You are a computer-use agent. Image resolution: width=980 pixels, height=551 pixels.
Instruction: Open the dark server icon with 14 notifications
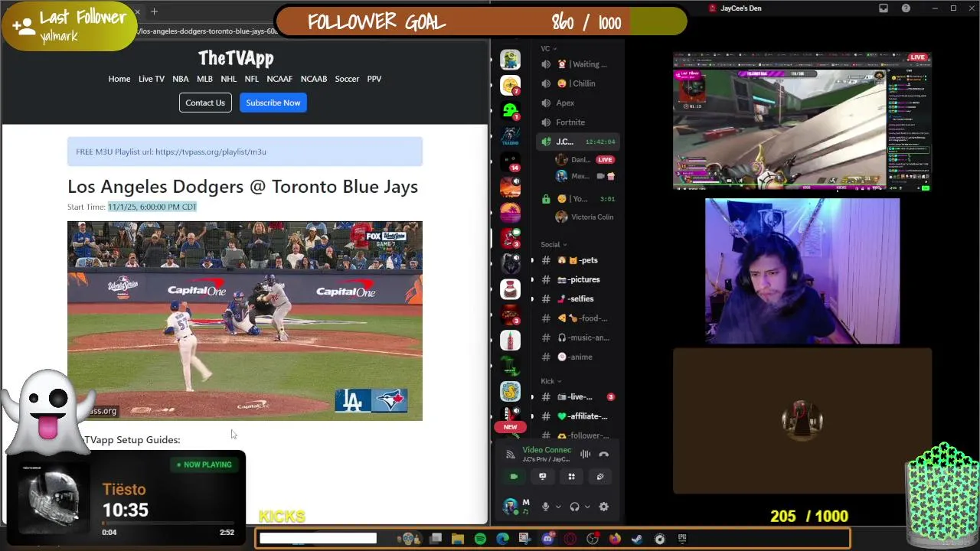(x=510, y=161)
